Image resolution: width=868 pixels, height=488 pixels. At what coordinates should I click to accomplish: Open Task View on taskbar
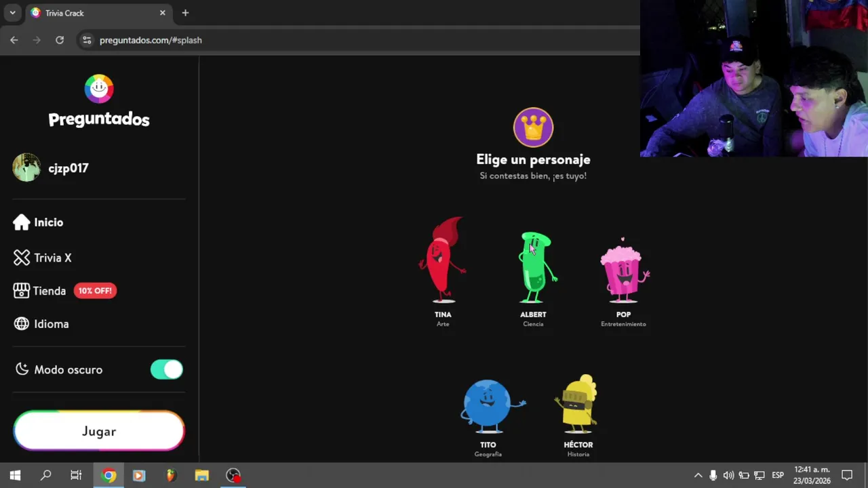76,475
